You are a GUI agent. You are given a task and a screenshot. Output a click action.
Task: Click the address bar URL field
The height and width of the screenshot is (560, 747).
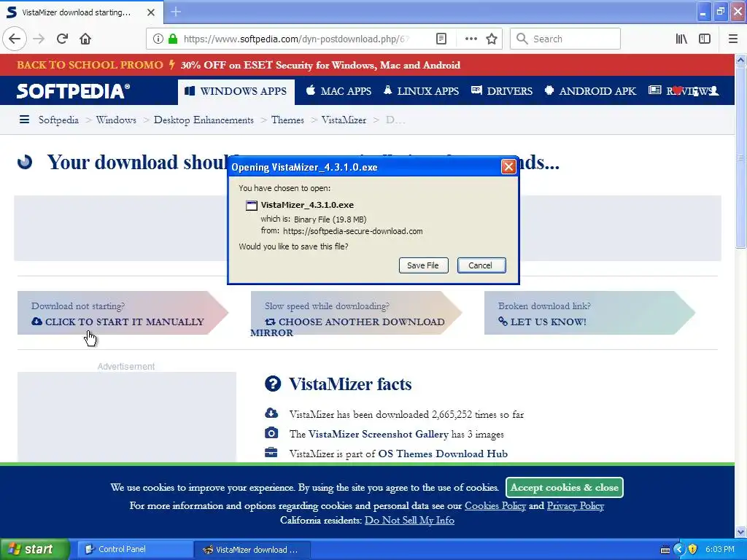point(295,39)
